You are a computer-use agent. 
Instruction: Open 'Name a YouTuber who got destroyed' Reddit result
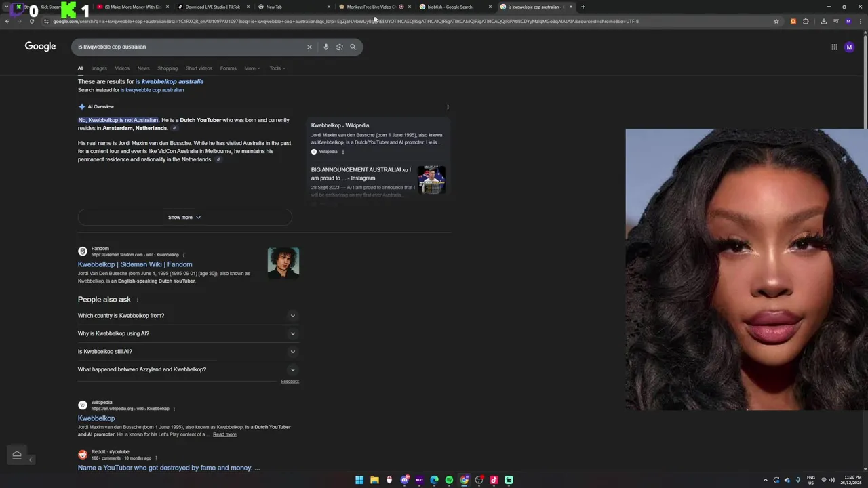coord(169,468)
